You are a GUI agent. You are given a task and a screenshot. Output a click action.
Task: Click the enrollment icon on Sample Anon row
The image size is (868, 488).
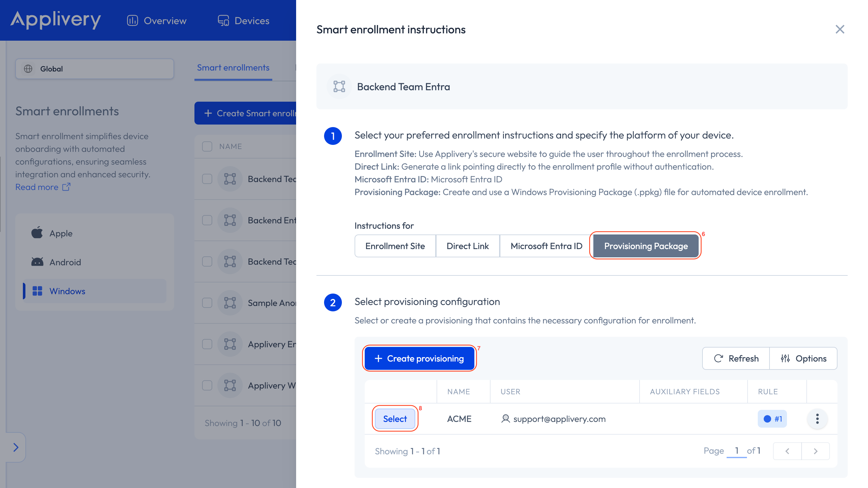(230, 303)
